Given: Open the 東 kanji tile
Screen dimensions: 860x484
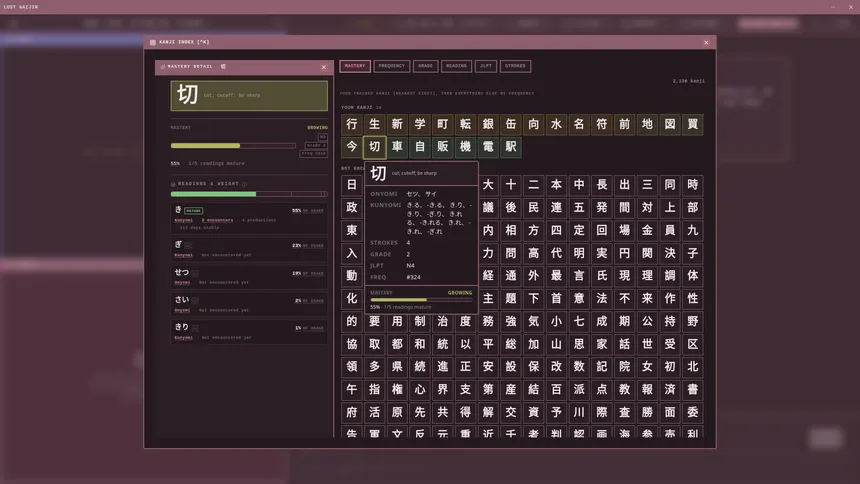Looking at the screenshot, I should 352,230.
